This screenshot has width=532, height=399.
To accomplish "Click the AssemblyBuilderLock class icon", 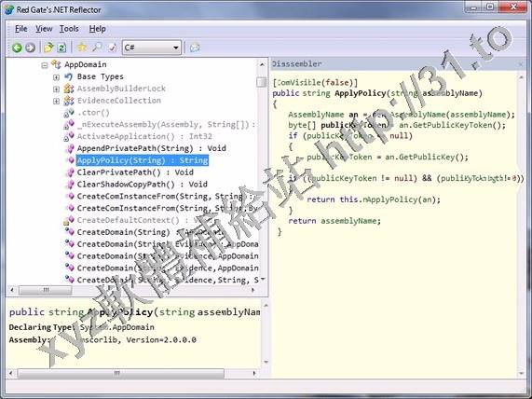I will pyautogui.click(x=69, y=89).
